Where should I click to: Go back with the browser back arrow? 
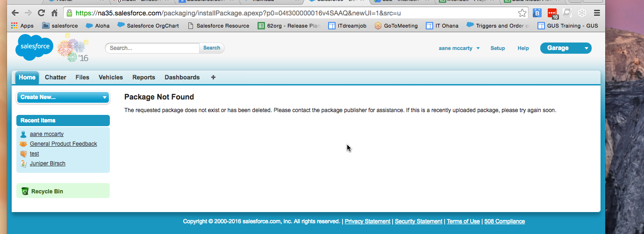15,13
